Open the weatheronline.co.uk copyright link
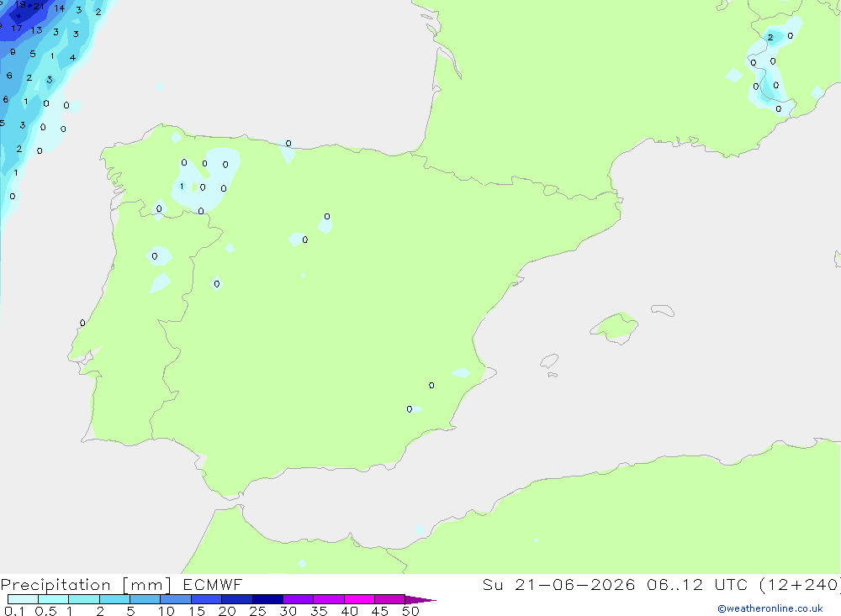This screenshot has height=616, width=841. tap(770, 608)
